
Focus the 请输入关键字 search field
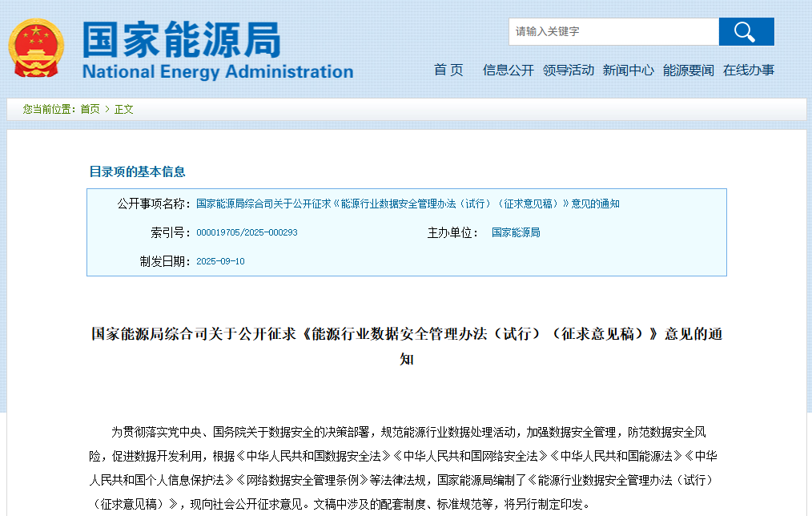[613, 32]
